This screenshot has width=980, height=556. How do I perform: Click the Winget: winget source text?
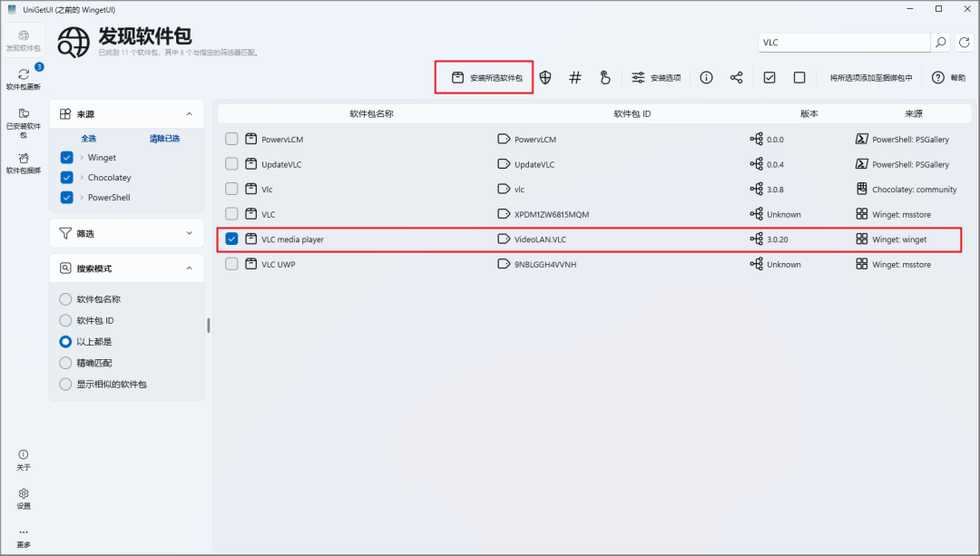(899, 239)
